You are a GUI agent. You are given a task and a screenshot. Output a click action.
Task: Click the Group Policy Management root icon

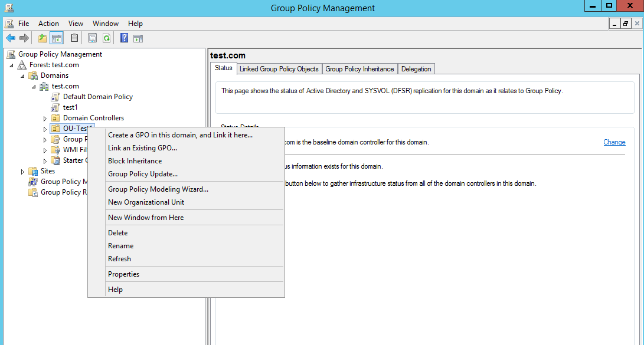(x=11, y=54)
